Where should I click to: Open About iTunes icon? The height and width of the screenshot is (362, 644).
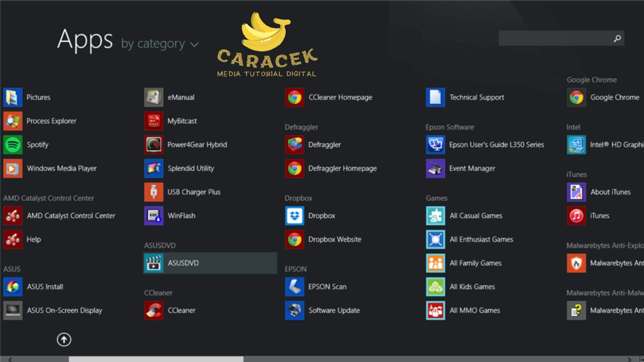(x=576, y=192)
